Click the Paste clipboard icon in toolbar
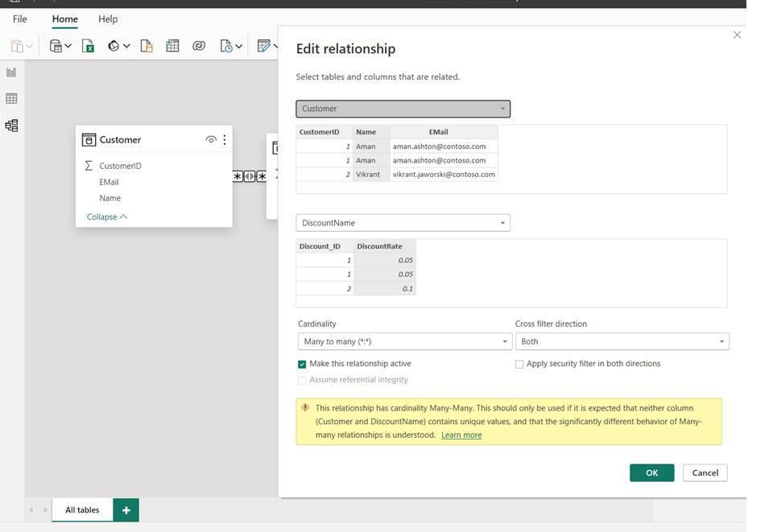 tap(17, 46)
